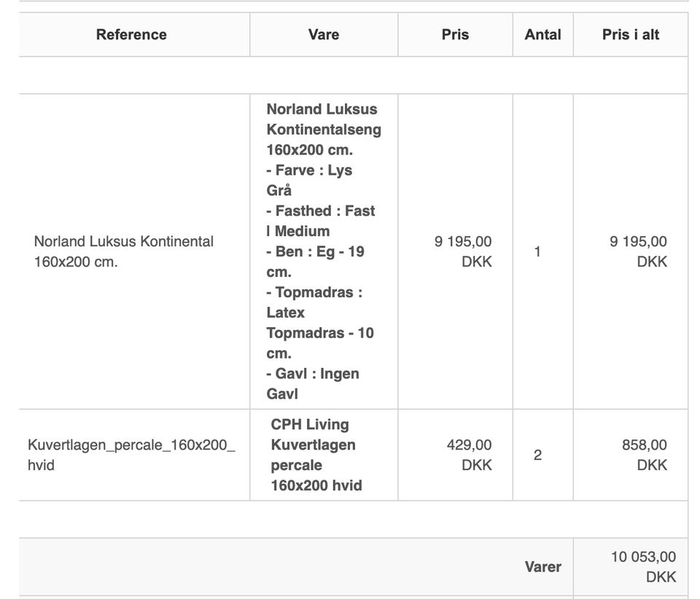Image resolution: width=700 pixels, height=599 pixels.
Task: Select the Kuvertlagen_percale_160x200_hvid reference
Action: pos(131,455)
